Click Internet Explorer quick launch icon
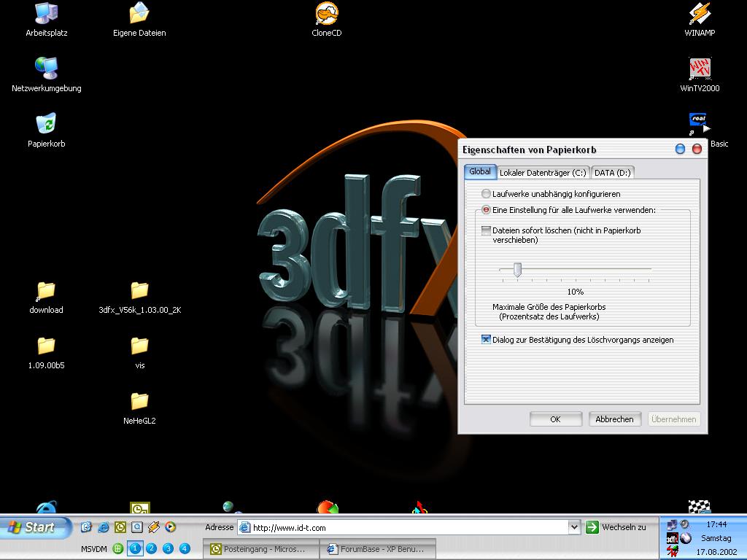747x560 pixels. point(104,527)
